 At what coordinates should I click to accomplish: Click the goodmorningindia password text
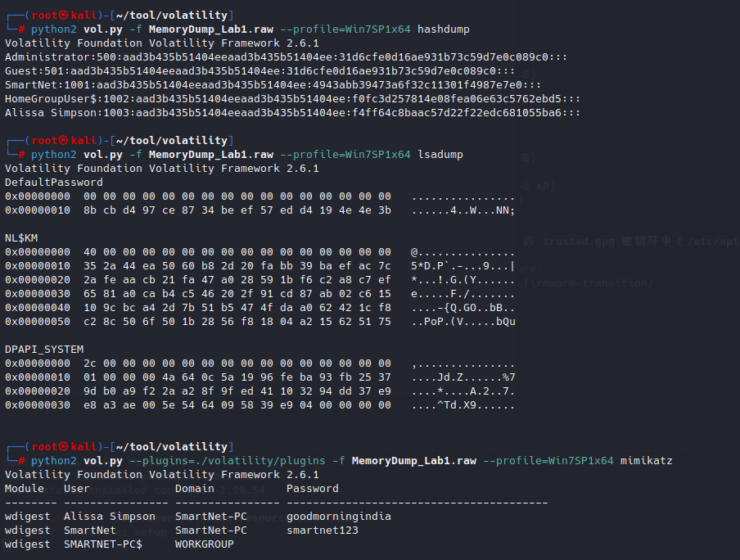click(x=338, y=517)
